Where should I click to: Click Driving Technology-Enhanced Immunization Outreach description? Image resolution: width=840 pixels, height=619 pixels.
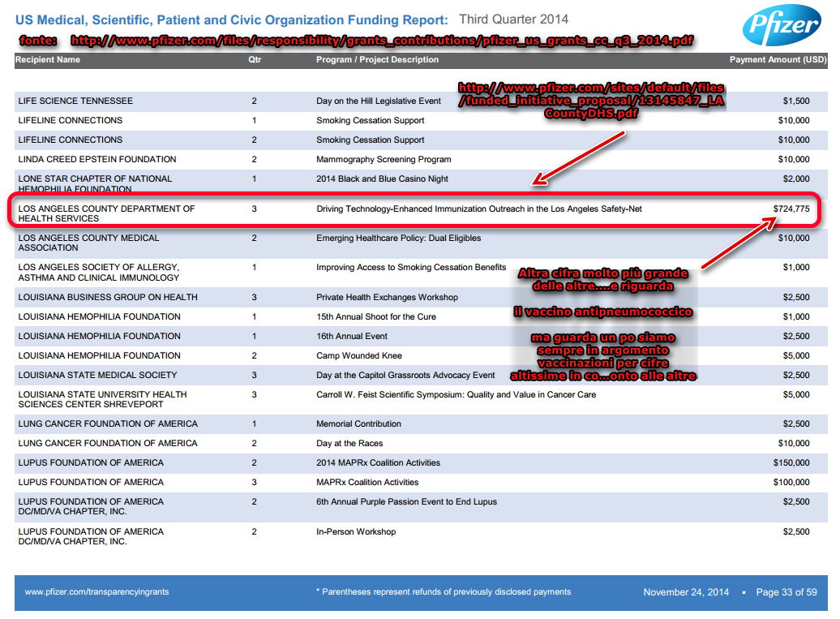click(x=479, y=208)
